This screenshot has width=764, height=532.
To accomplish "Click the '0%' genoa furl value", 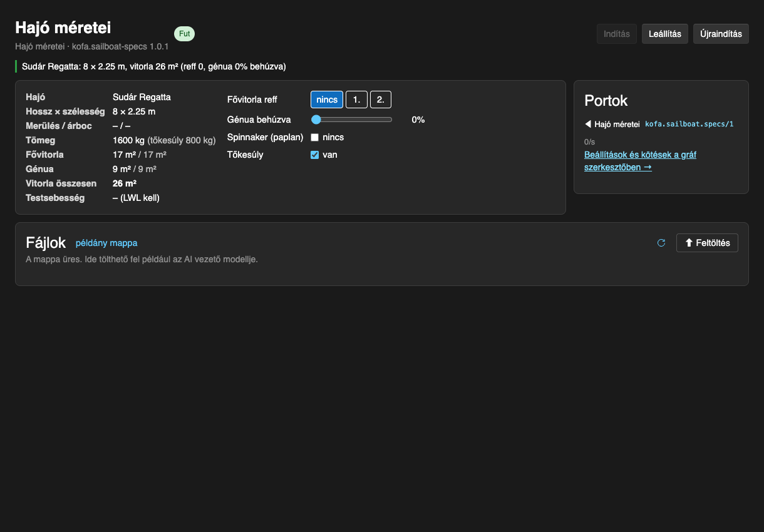I will click(x=418, y=120).
